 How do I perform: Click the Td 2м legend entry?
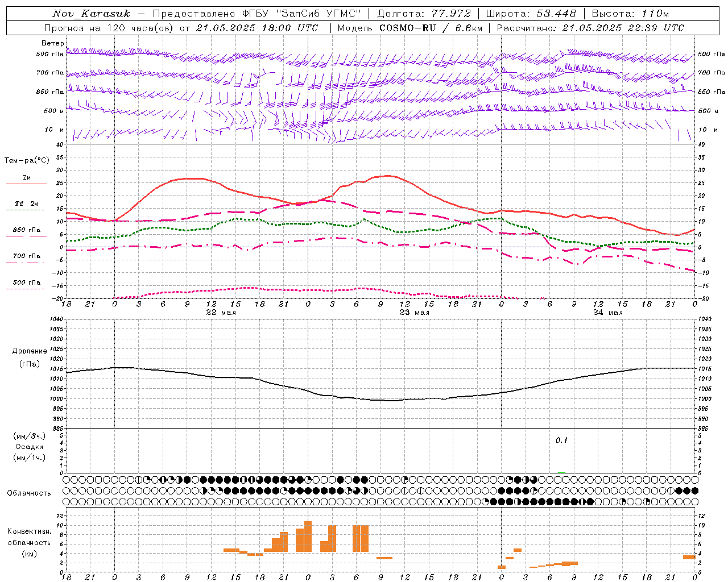coord(26,203)
